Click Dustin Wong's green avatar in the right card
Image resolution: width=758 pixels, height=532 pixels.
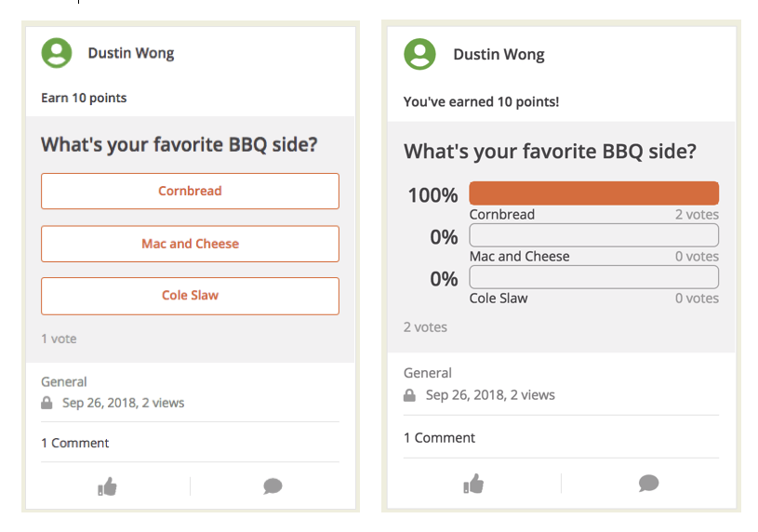[419, 54]
